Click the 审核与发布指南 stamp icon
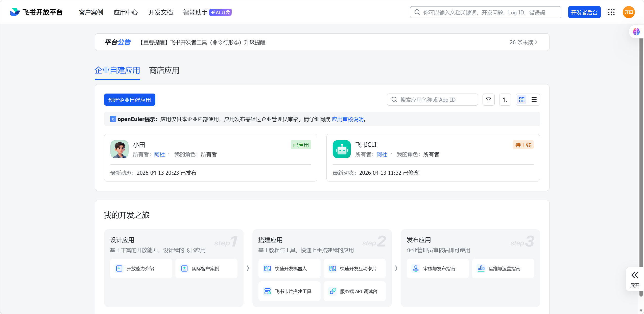 (x=416, y=268)
